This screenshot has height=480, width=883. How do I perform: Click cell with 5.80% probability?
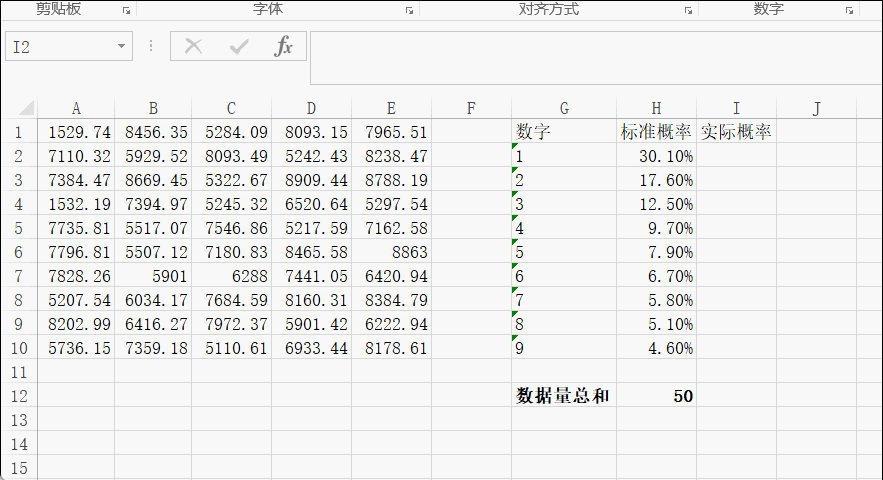(x=656, y=300)
